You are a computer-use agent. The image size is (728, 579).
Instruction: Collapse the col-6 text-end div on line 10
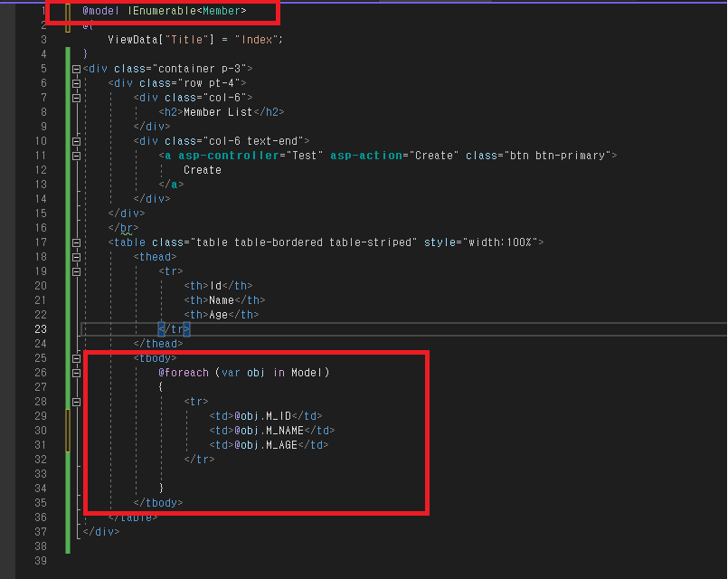pos(77,142)
